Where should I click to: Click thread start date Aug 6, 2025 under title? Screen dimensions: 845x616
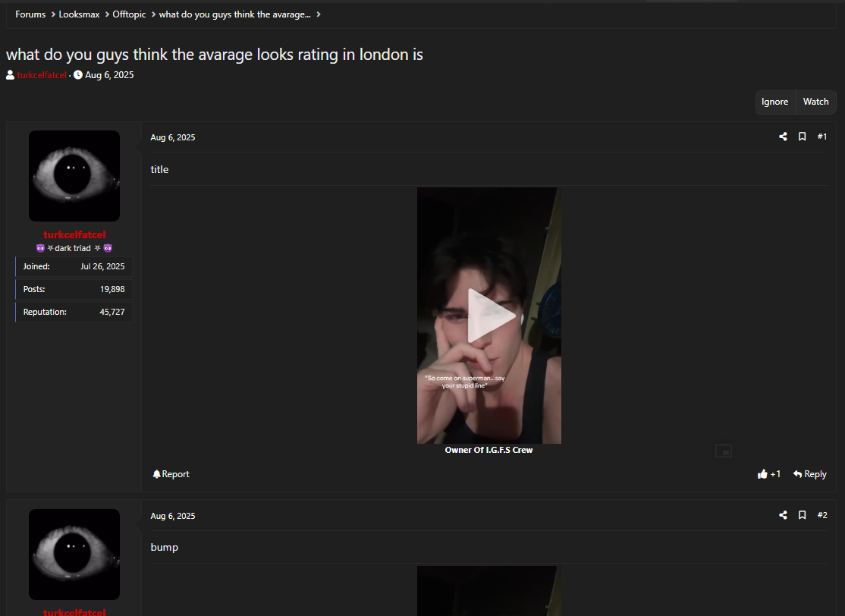[109, 75]
